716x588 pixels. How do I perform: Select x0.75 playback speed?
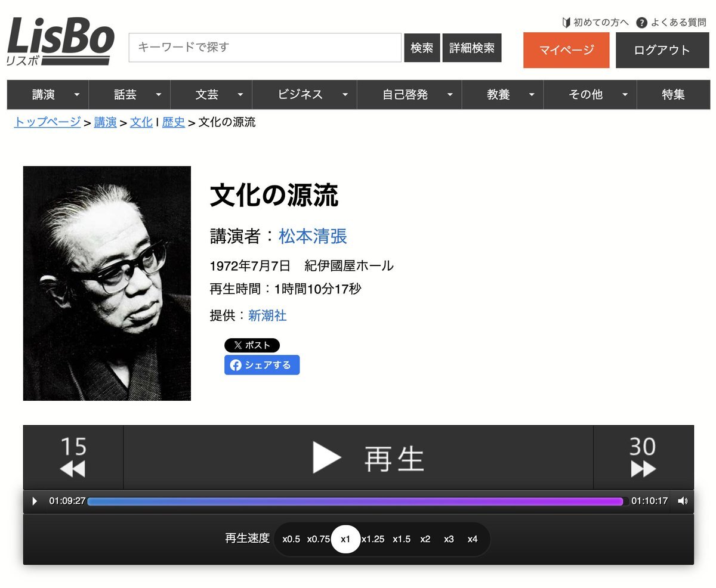tap(319, 539)
